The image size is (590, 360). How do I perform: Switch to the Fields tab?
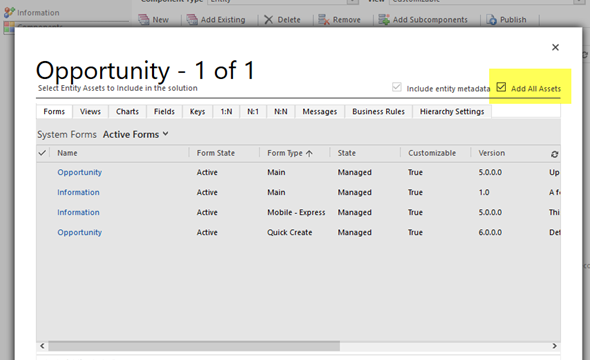tap(164, 112)
